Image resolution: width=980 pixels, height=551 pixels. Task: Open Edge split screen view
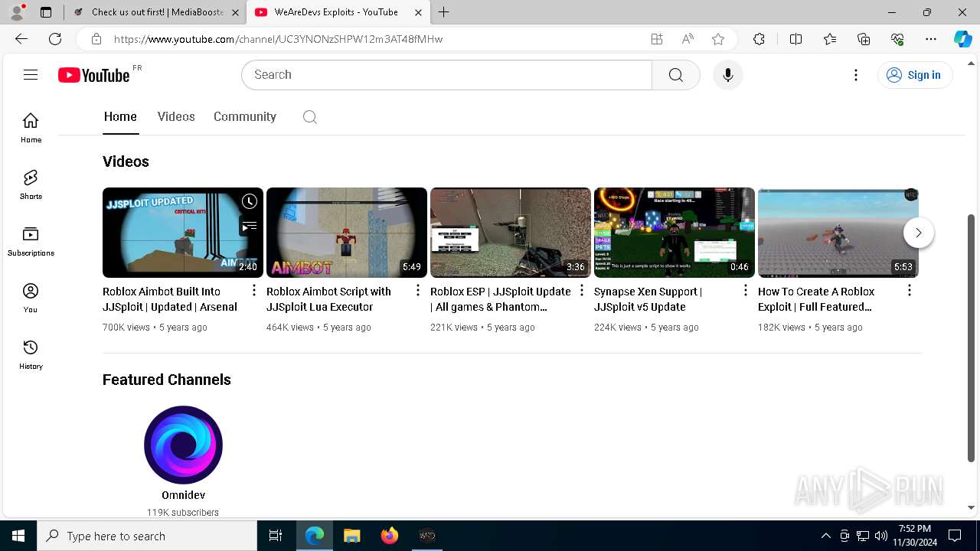coord(795,39)
